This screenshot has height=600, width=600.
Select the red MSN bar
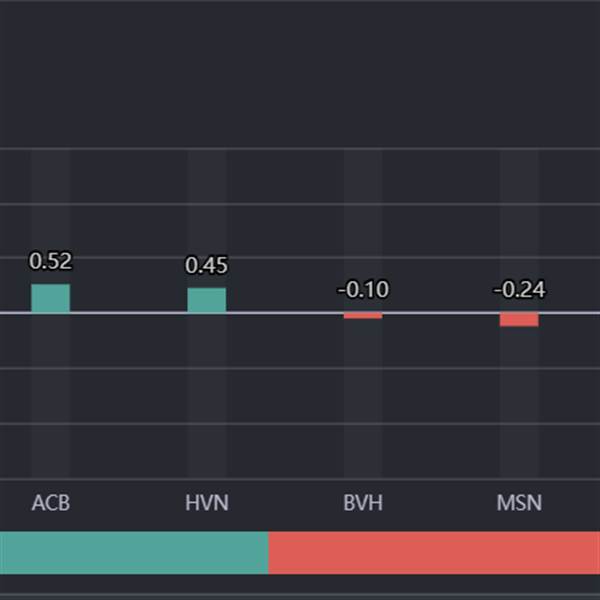coord(519,320)
